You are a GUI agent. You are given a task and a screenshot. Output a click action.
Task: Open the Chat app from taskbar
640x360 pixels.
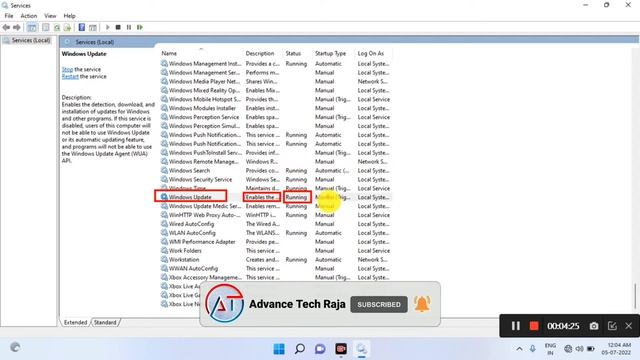click(x=320, y=349)
